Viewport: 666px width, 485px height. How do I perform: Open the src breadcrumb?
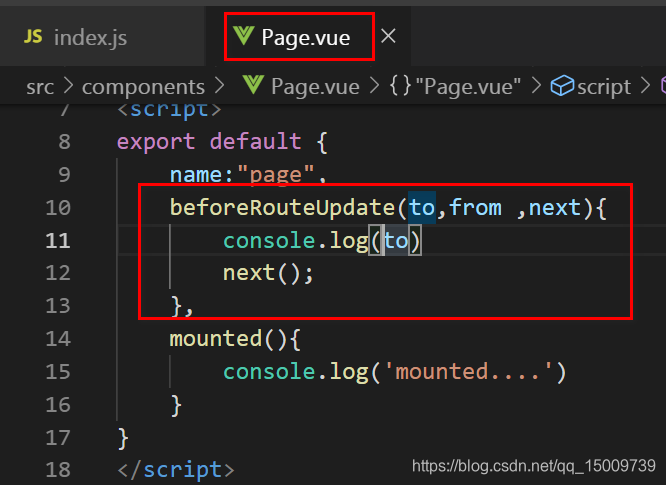40,87
